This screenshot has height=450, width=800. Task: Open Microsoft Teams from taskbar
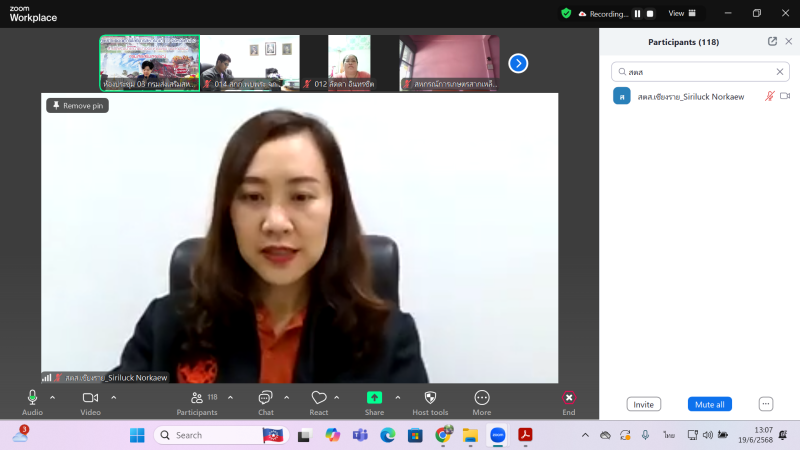360,435
